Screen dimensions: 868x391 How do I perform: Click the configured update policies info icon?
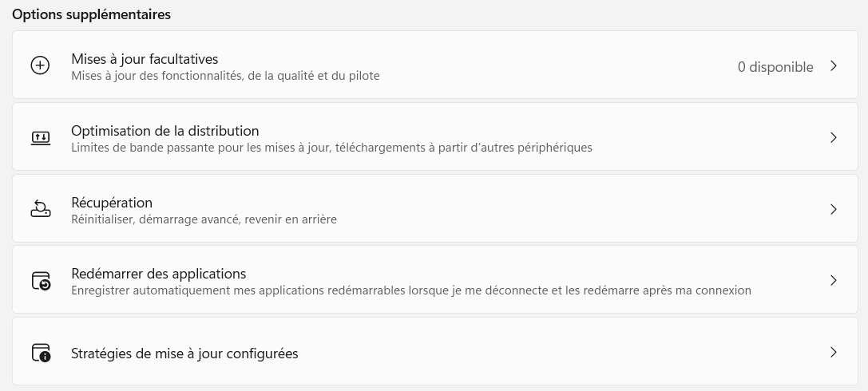click(x=40, y=353)
